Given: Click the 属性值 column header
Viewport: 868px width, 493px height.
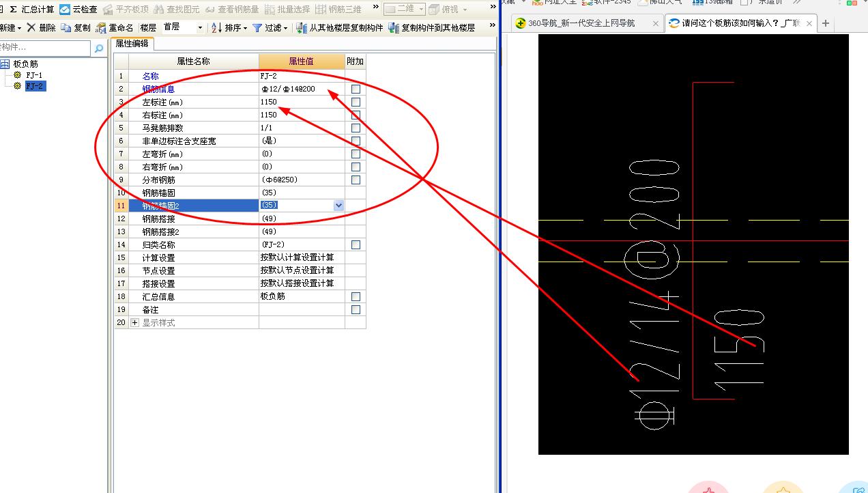Looking at the screenshot, I should [x=302, y=61].
